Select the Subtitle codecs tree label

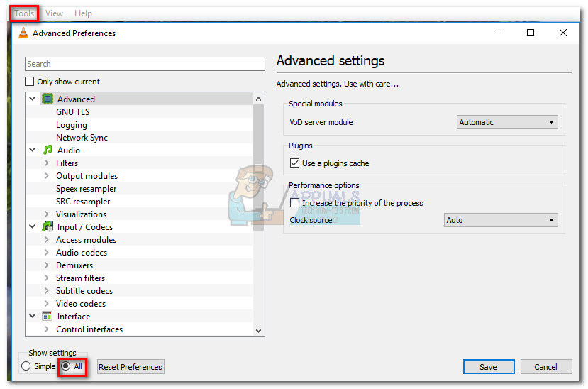pos(84,291)
